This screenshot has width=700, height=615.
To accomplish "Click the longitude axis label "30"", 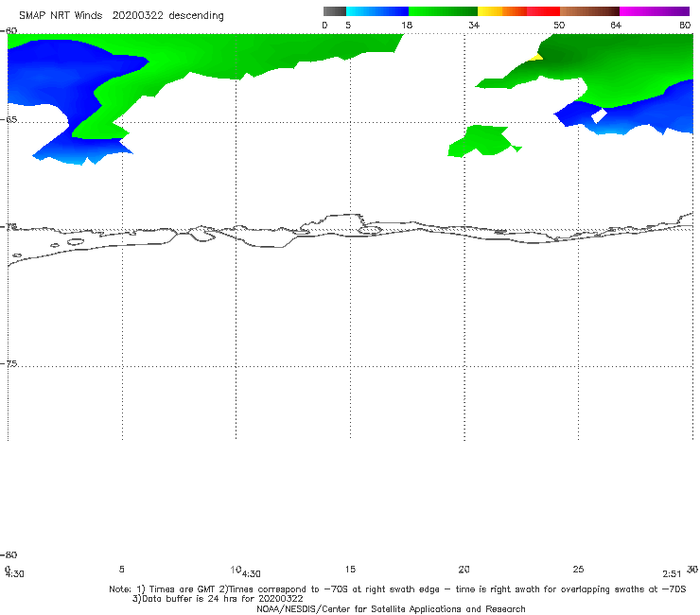I will tap(692, 569).
